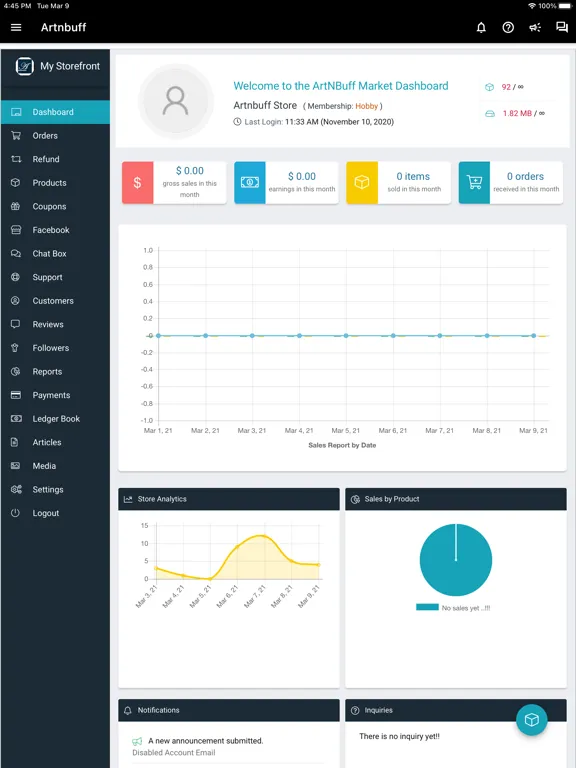Click the Disabled Account Email text

click(x=173, y=753)
